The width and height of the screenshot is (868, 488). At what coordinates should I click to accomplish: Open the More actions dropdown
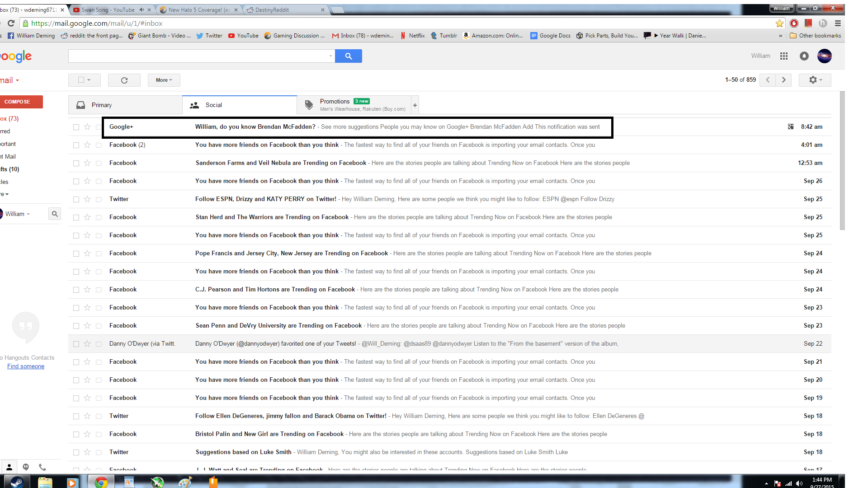164,80
